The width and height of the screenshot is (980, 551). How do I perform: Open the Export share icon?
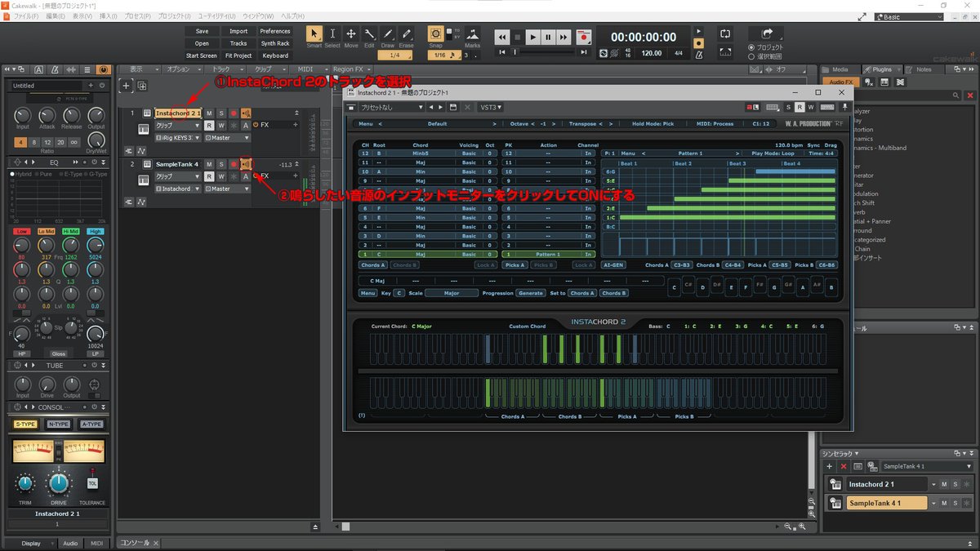click(767, 33)
